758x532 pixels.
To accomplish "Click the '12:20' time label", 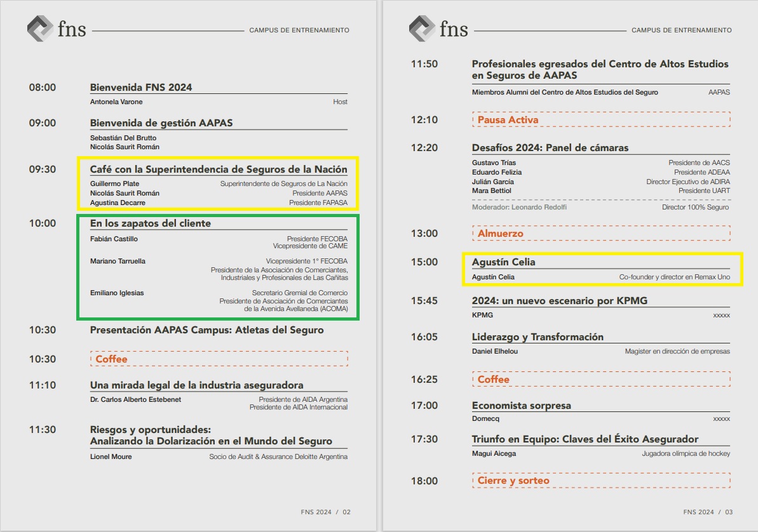I will pyautogui.click(x=424, y=148).
